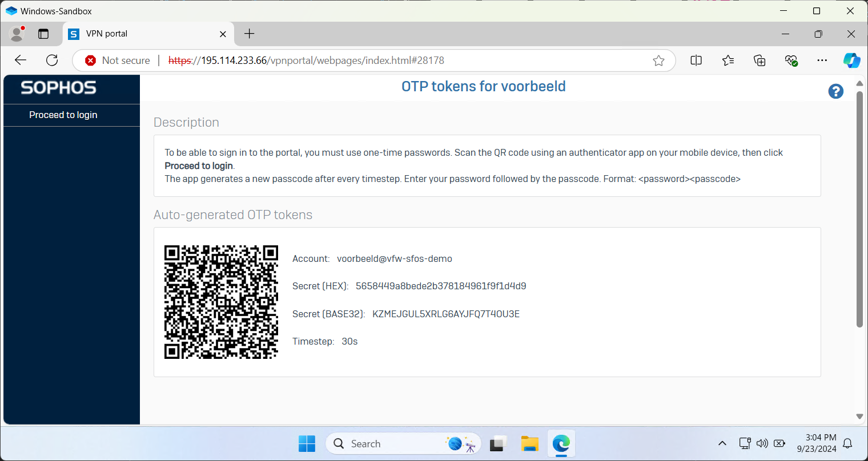868x461 pixels.
Task: Close the VPN portal tab
Action: 223,34
